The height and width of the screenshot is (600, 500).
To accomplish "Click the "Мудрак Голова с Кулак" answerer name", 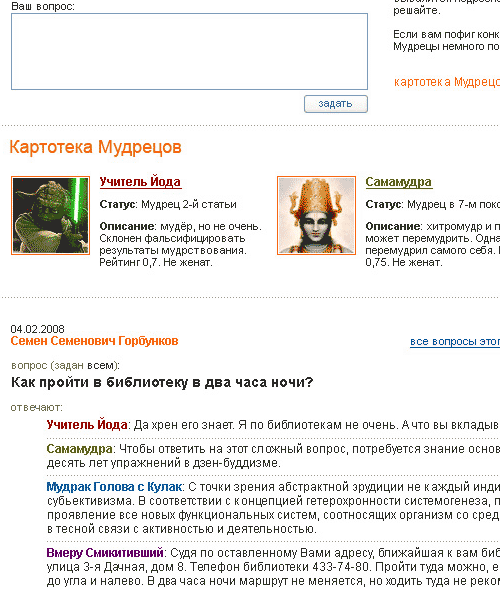I will (x=114, y=487).
